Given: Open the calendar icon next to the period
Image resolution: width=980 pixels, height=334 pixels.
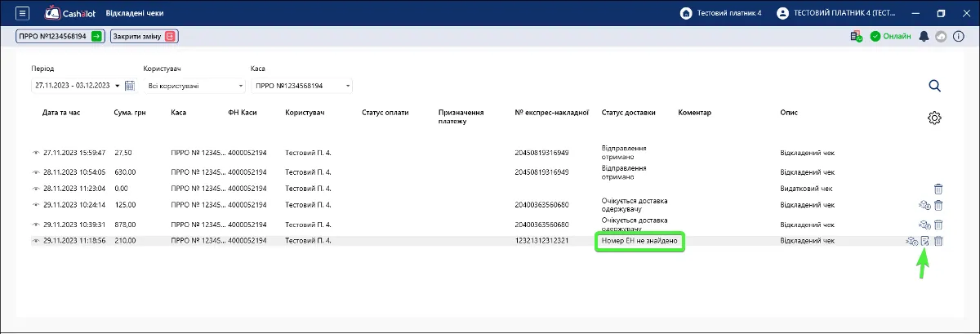Looking at the screenshot, I should (128, 85).
